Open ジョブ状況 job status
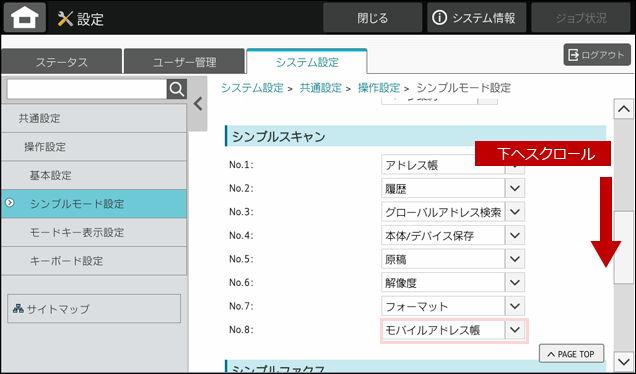This screenshot has width=636, height=374. point(581,17)
